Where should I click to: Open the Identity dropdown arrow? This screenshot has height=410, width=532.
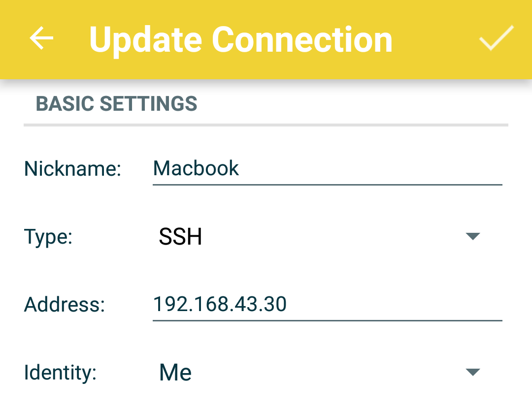pos(472,373)
